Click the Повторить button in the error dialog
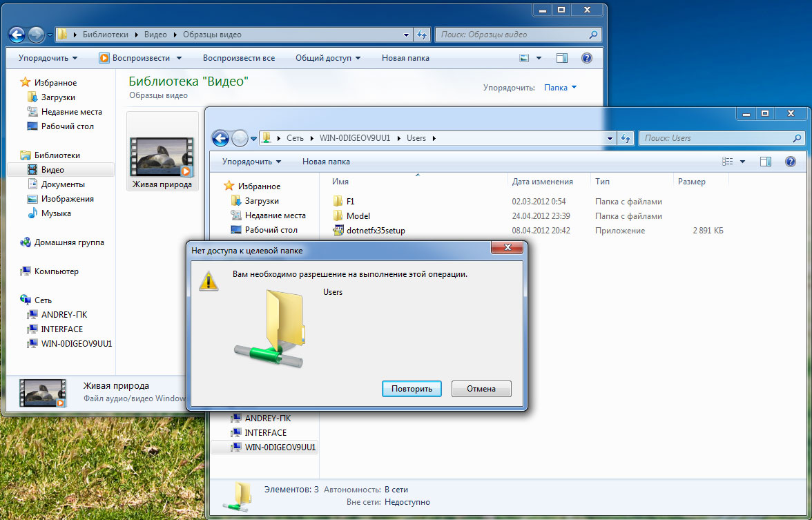Screen dimensions: 812x520 click(412, 389)
